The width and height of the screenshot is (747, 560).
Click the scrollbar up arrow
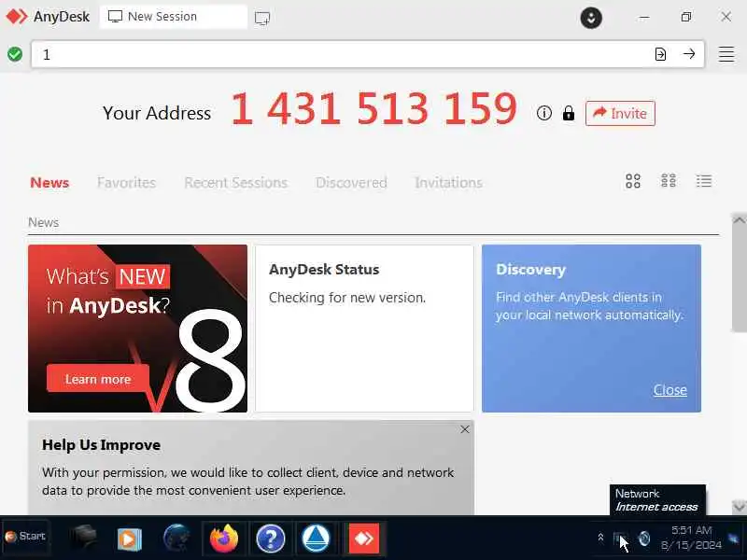coord(739,220)
